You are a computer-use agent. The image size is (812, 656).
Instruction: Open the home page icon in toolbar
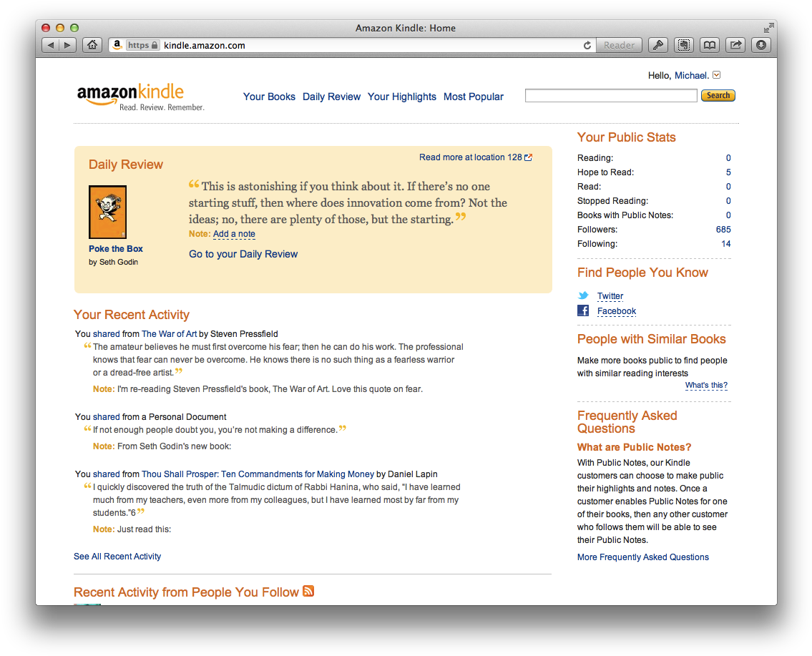(x=92, y=45)
